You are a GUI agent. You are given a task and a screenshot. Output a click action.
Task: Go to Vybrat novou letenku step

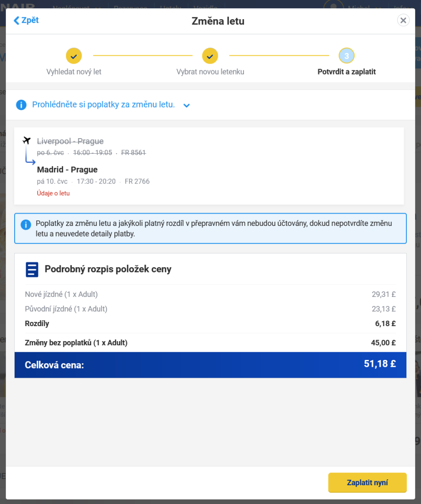210,72
